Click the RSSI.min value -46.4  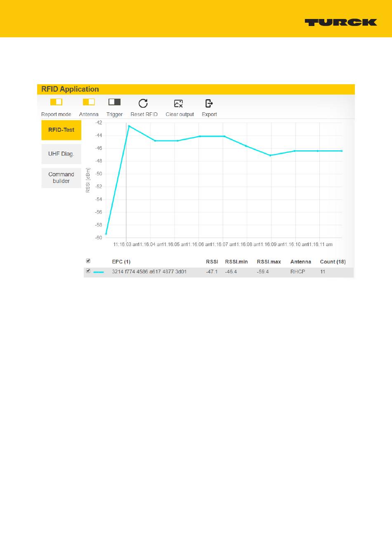pyautogui.click(x=231, y=272)
